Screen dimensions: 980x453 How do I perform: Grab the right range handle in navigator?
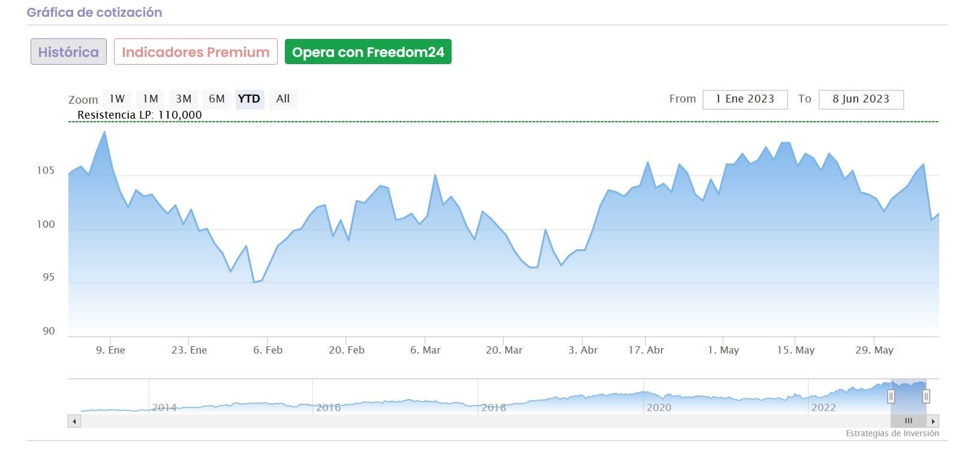point(926,396)
